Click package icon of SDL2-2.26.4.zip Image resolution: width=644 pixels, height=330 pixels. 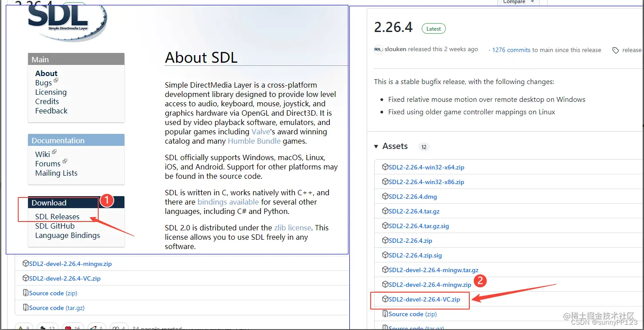385,241
